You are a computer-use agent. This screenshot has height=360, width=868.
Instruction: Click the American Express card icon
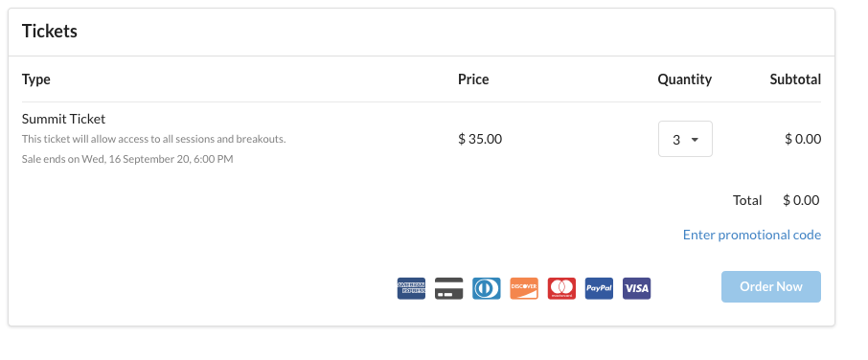pos(411,288)
